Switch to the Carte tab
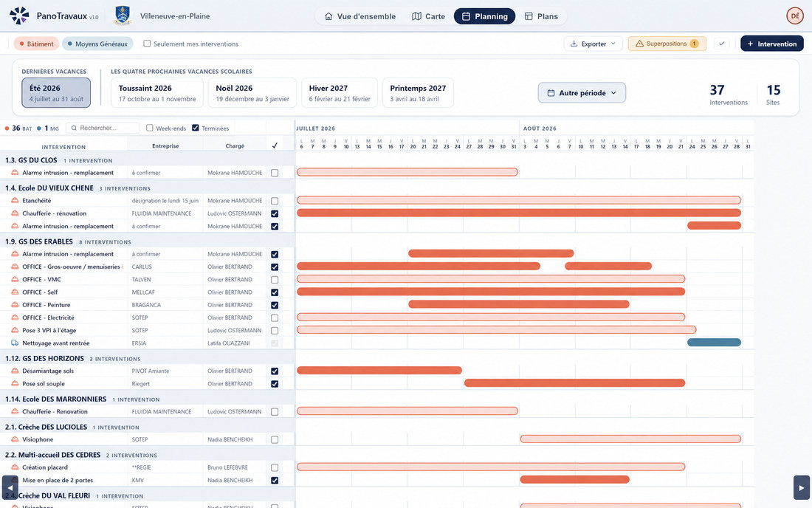The width and height of the screenshot is (812, 508). click(x=428, y=16)
